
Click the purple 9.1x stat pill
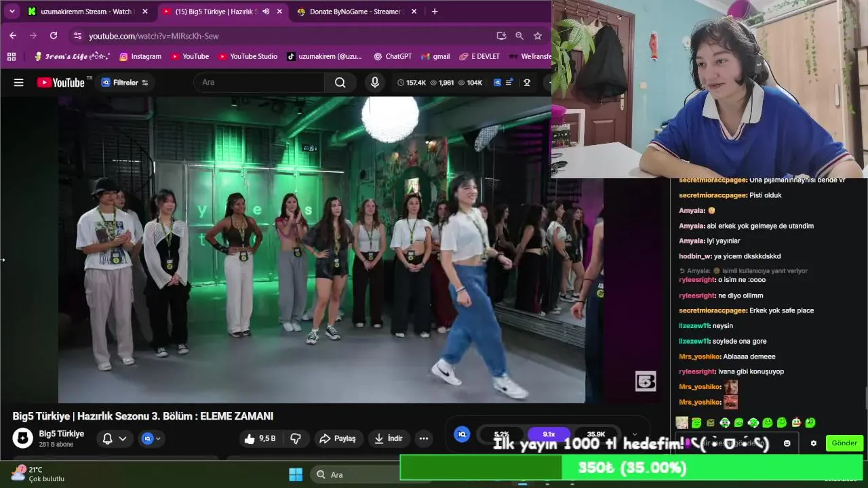click(549, 434)
